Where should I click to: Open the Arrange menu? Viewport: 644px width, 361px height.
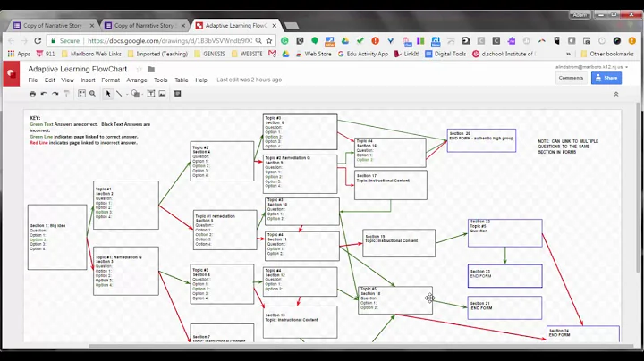[x=137, y=80]
